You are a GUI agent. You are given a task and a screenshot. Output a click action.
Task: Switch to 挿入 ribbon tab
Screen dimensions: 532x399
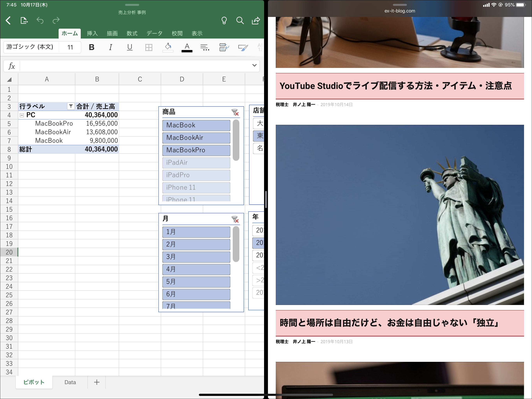pos(92,33)
